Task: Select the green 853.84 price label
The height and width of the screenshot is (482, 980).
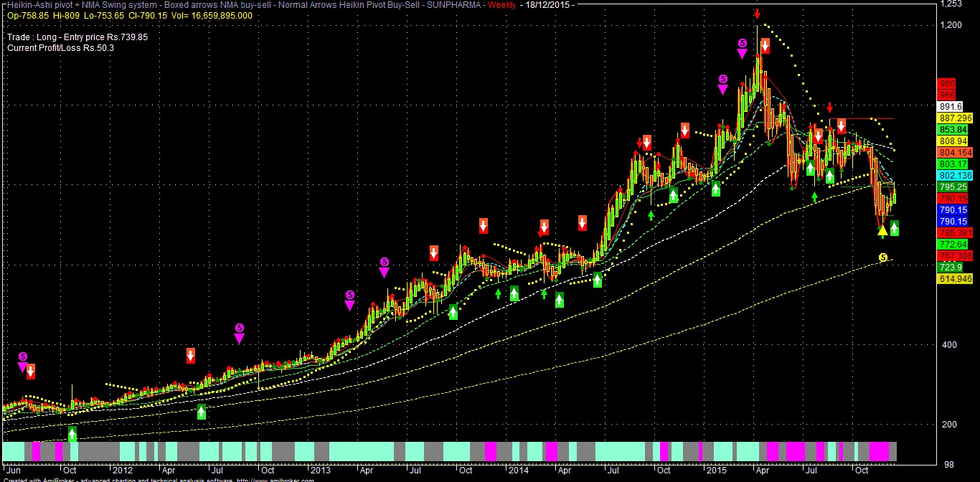Action: pyautogui.click(x=952, y=129)
